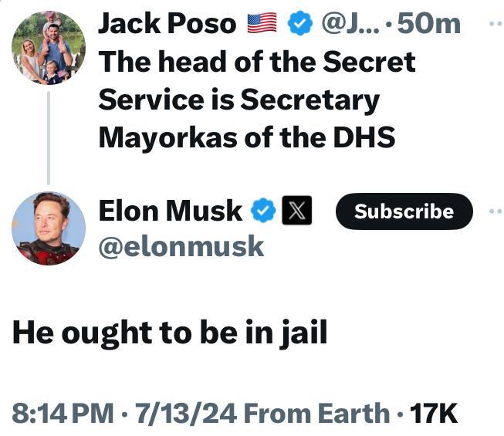504x436 pixels.
Task: Click Jack Poso's blue verified badge
Action: [299, 25]
